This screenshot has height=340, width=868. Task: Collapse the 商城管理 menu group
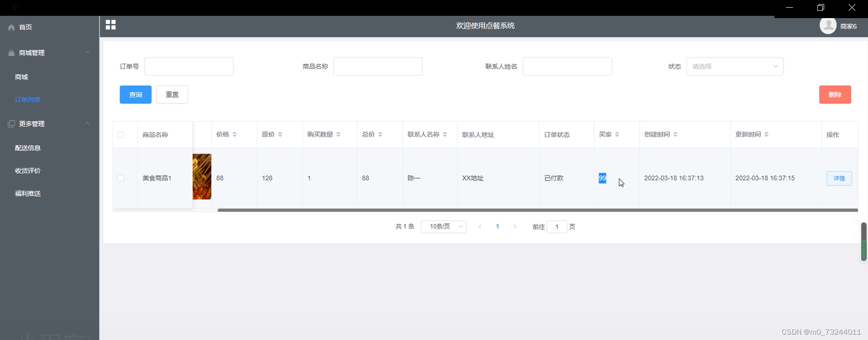pos(87,52)
